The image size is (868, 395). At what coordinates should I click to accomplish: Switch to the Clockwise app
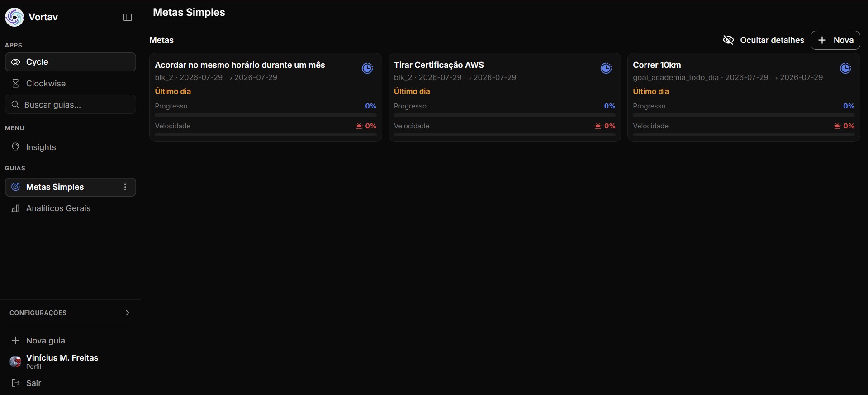click(71, 84)
